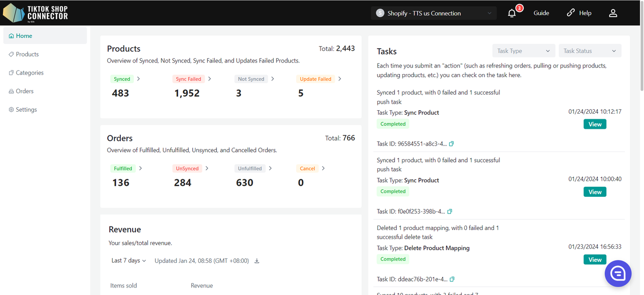Open the user profile icon
This screenshot has height=295, width=644.
613,13
